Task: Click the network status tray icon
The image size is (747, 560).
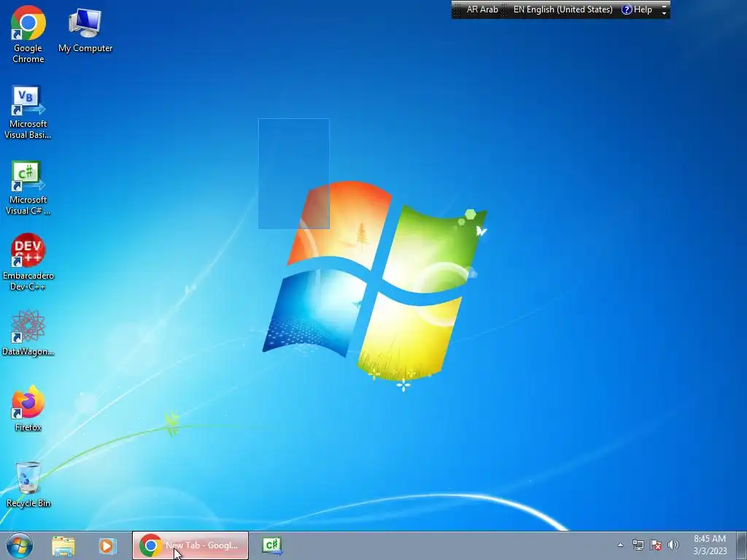Action: 638,545
